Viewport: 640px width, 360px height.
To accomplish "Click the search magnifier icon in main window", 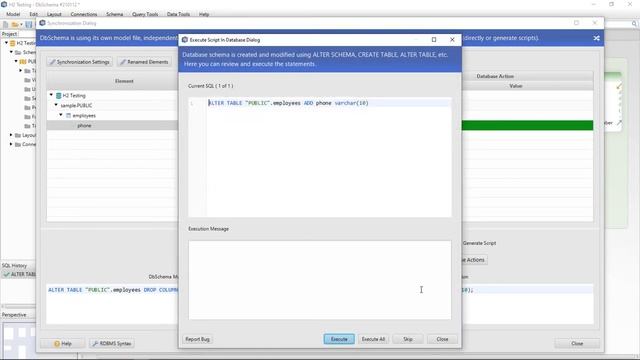I will pyautogui.click(x=634, y=24).
